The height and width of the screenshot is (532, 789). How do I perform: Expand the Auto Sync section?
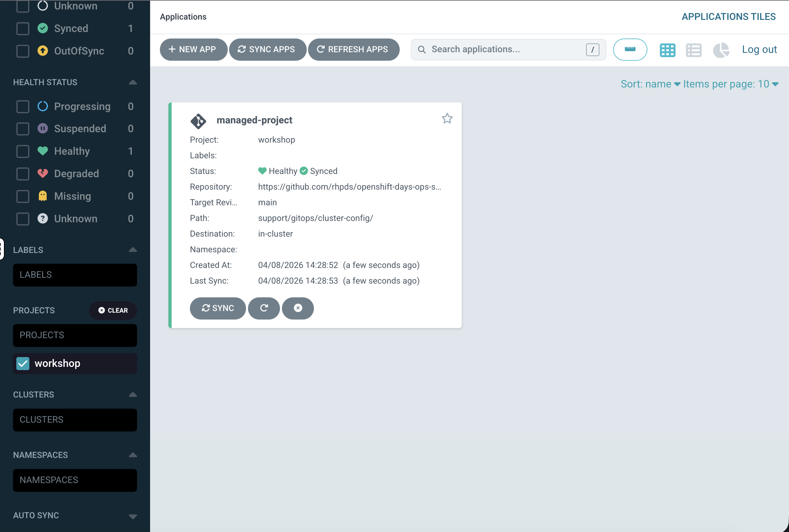point(133,516)
